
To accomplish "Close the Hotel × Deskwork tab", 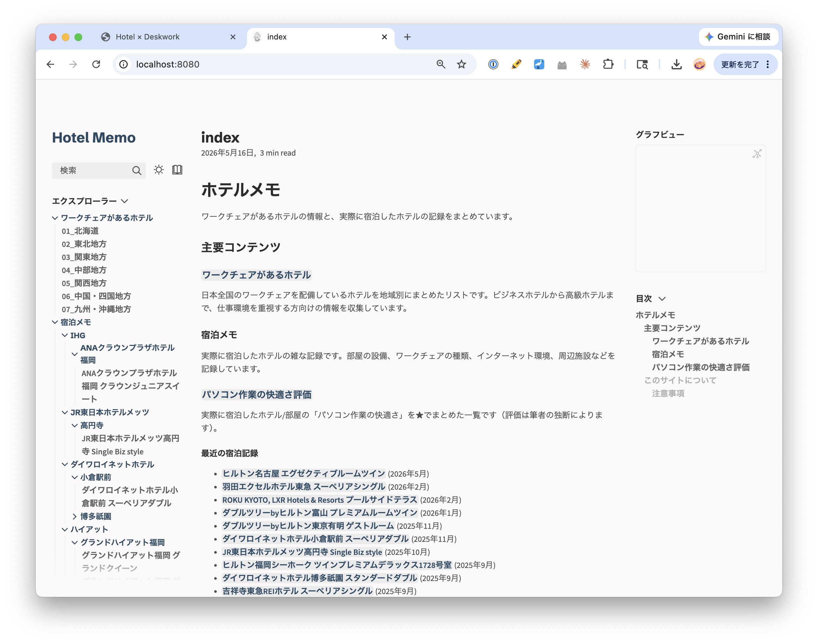I will 233,37.
